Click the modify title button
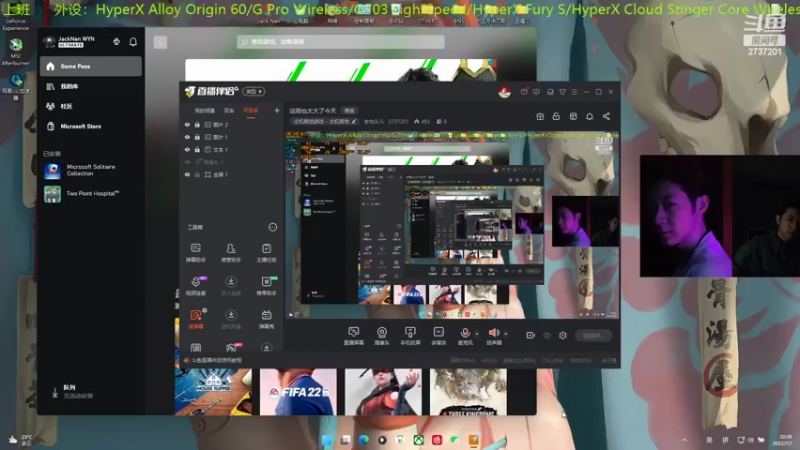The image size is (800, 450). point(349,110)
